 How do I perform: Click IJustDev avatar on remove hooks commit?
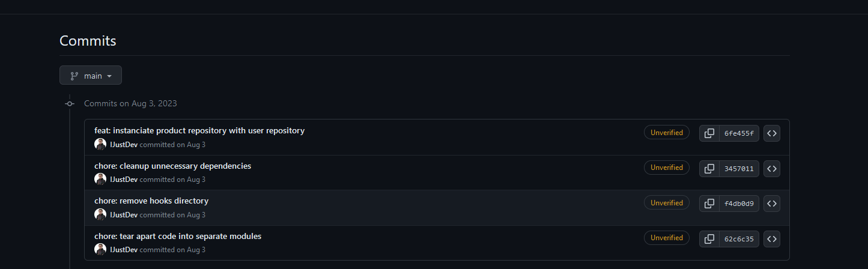100,214
